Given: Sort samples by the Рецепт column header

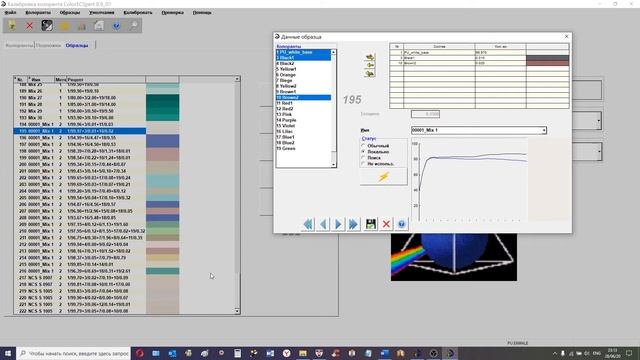Looking at the screenshot, I should click(106, 79).
